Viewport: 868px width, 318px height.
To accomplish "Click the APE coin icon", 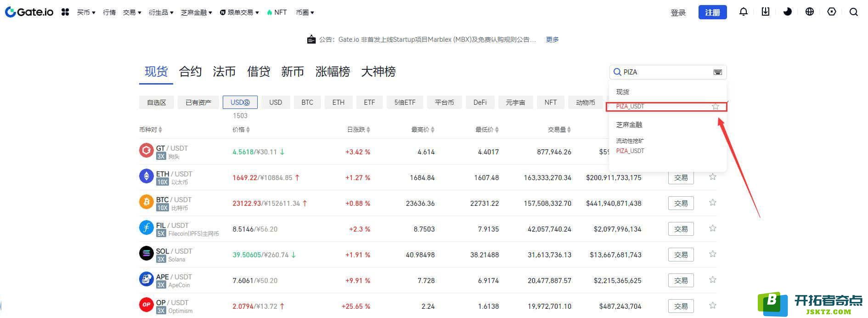I will tap(147, 279).
